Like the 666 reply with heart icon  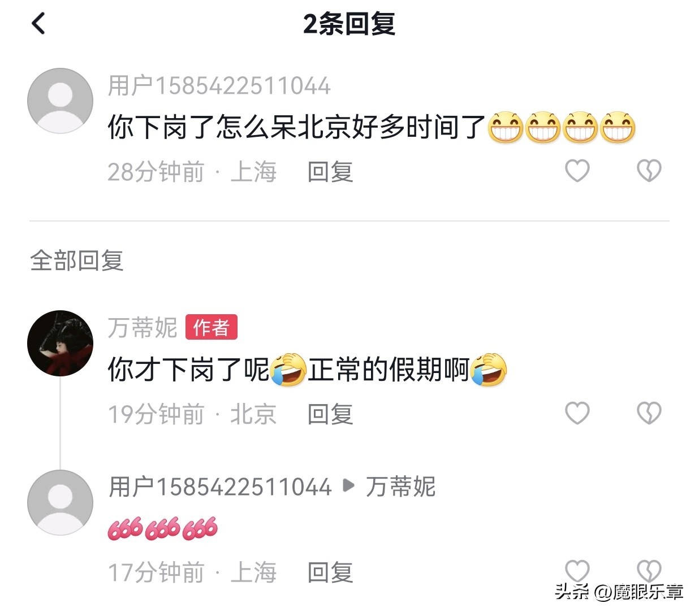tap(577, 571)
